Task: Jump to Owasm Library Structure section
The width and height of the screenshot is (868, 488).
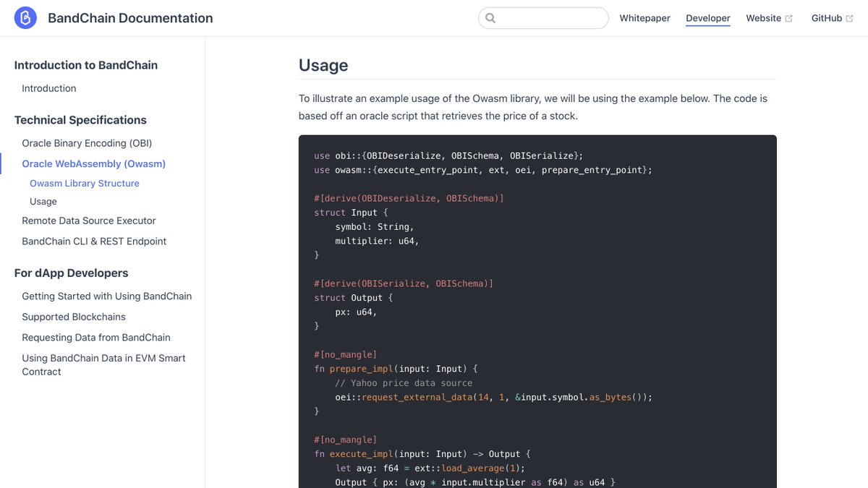Action: (85, 184)
